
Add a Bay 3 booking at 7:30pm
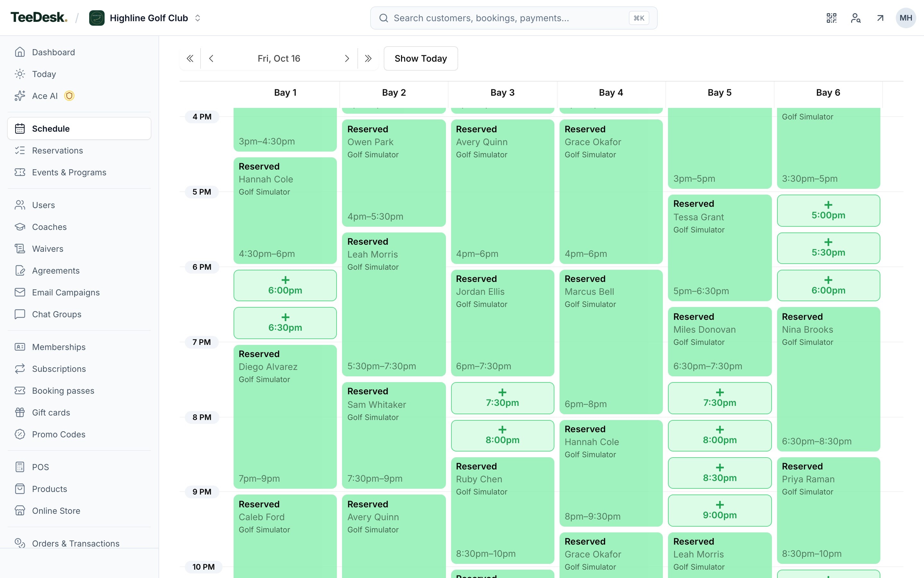click(502, 398)
